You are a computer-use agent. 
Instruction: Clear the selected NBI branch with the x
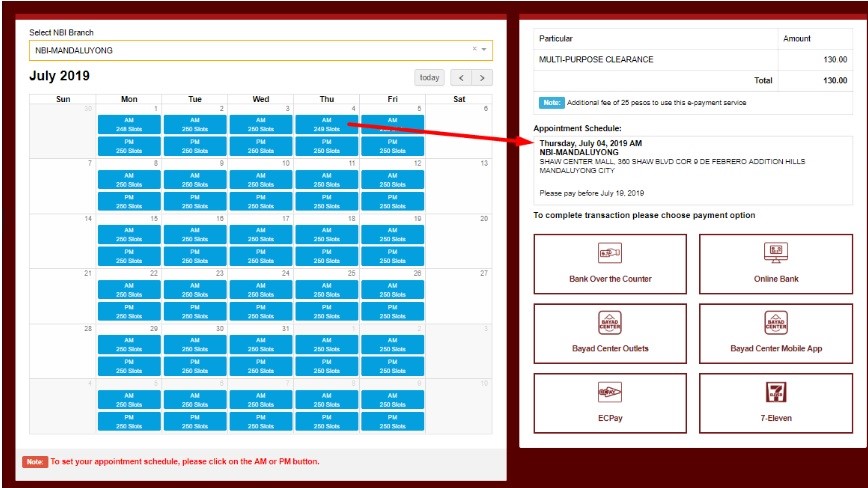pyautogui.click(x=474, y=49)
